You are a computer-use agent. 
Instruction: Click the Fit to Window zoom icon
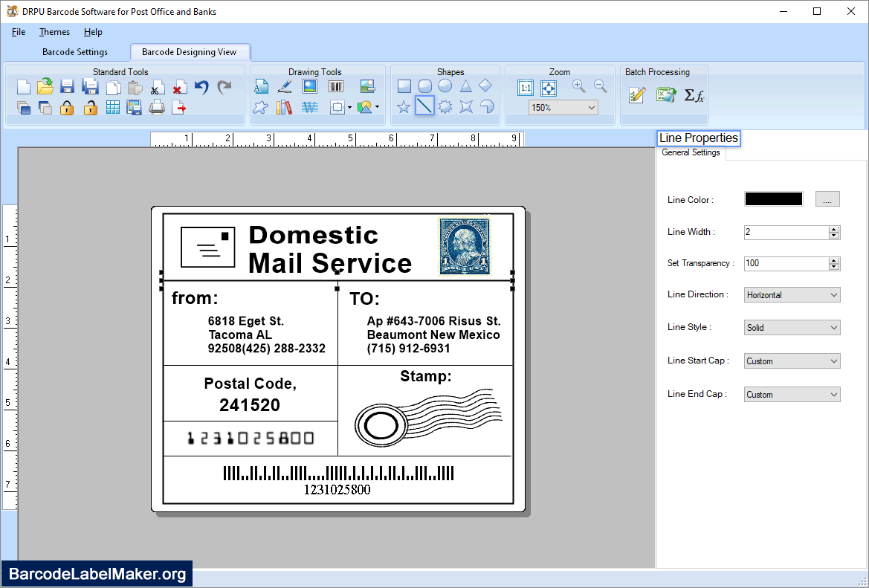(x=549, y=88)
